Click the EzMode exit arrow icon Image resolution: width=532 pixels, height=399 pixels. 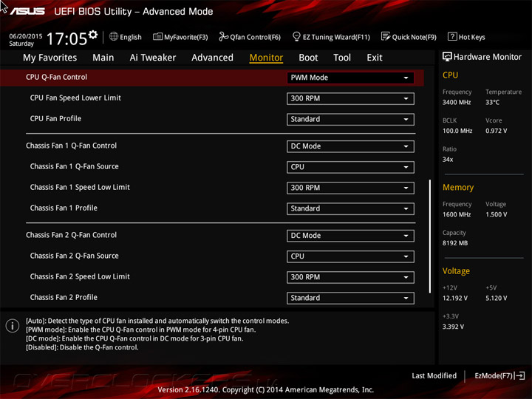pyautogui.click(x=520, y=375)
